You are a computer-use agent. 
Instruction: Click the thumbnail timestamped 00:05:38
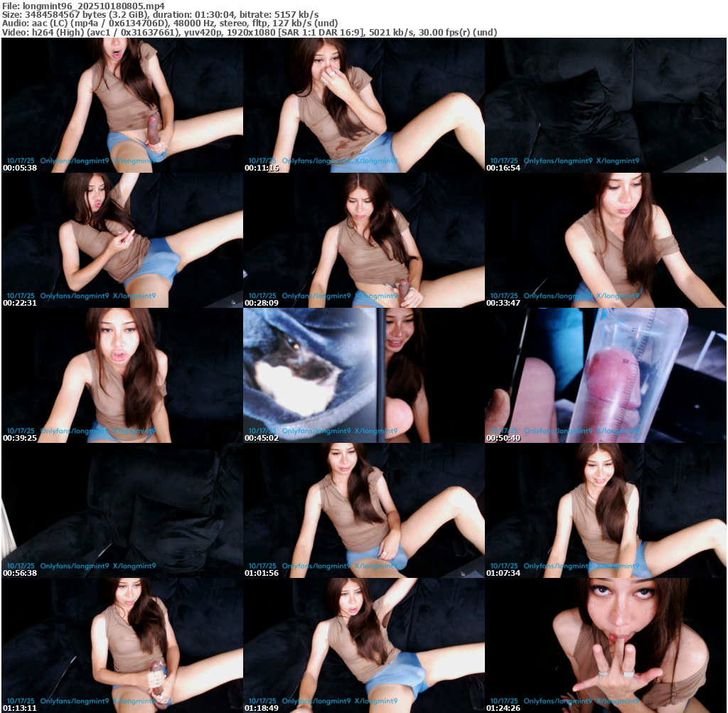coord(122,105)
